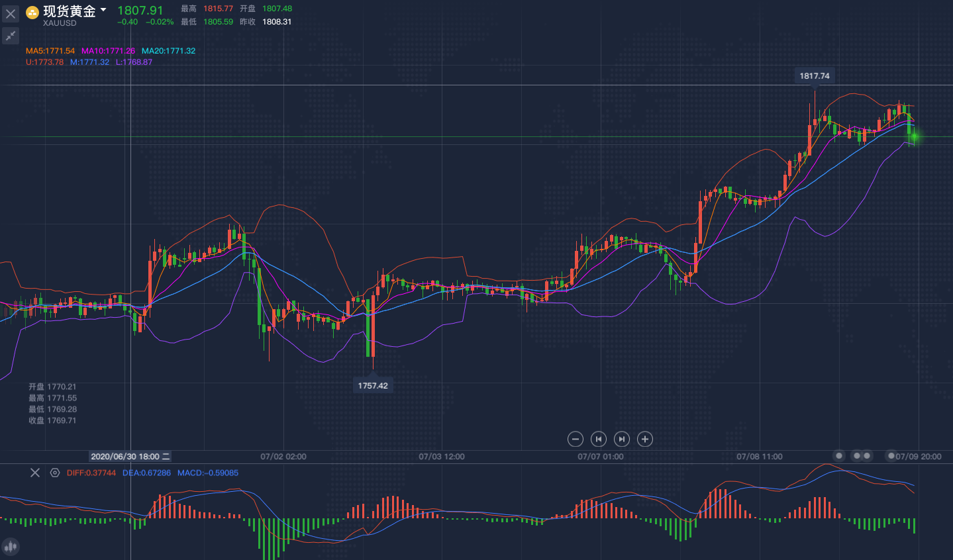This screenshot has width=953, height=560.
Task: Click the MA20 indicator label
Action: click(x=168, y=51)
